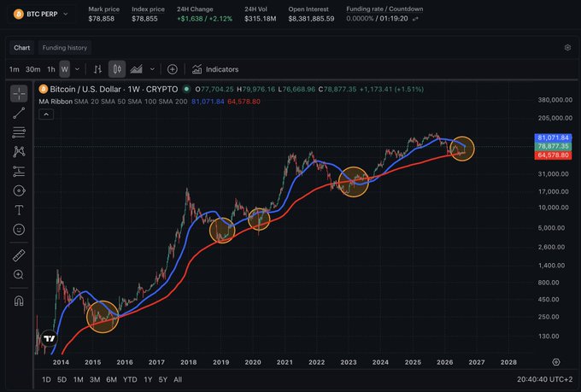Click the 10,000.00 price axis label

(x=553, y=208)
